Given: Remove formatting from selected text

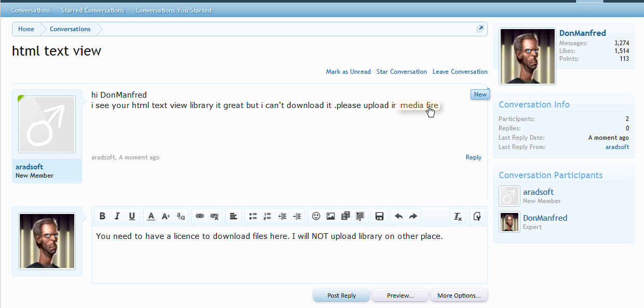Looking at the screenshot, I should pos(458,216).
